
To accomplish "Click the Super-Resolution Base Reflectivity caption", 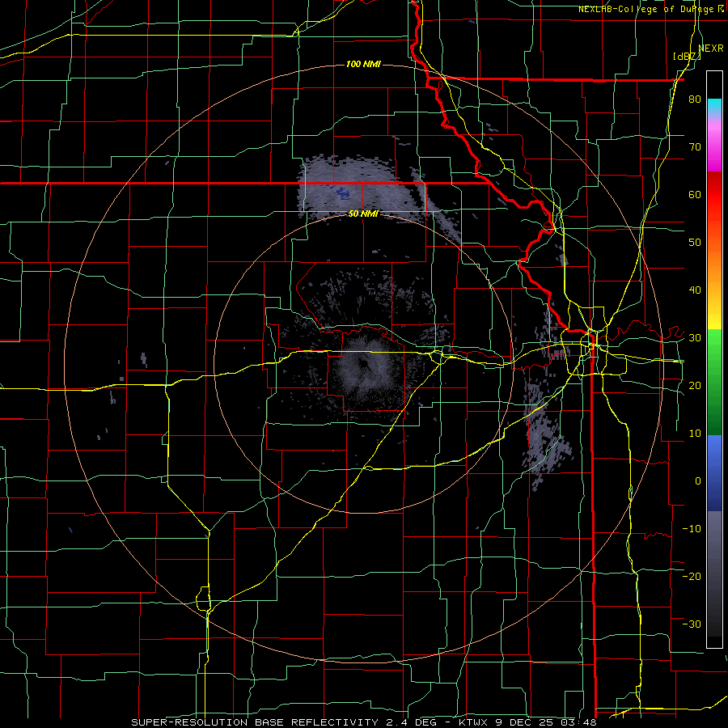I will 363,722.
